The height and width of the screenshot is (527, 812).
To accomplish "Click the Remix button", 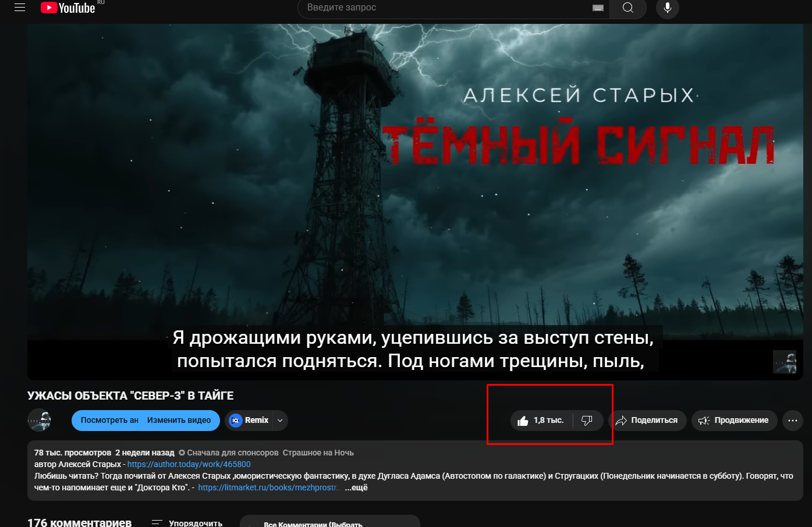I will tap(249, 420).
